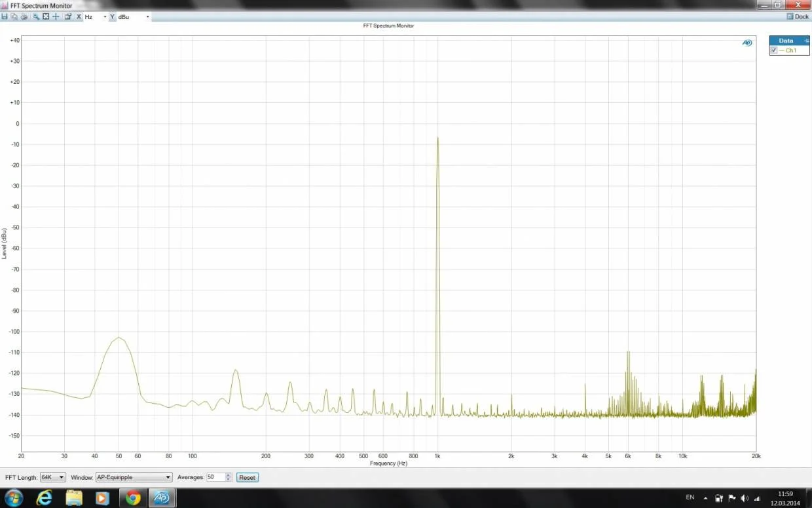This screenshot has width=812, height=508.
Task: Click the FFT Spectrum Monitor window icon
Action: pos(5,5)
